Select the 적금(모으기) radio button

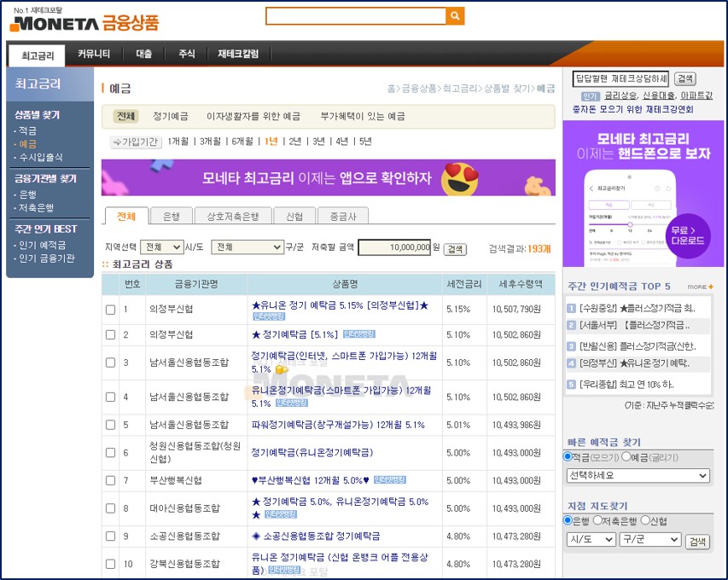click(568, 456)
